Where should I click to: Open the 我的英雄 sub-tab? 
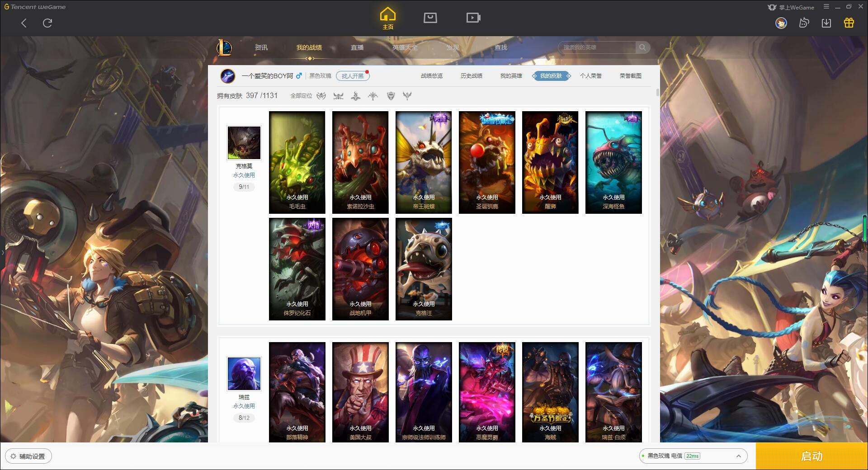click(x=511, y=76)
